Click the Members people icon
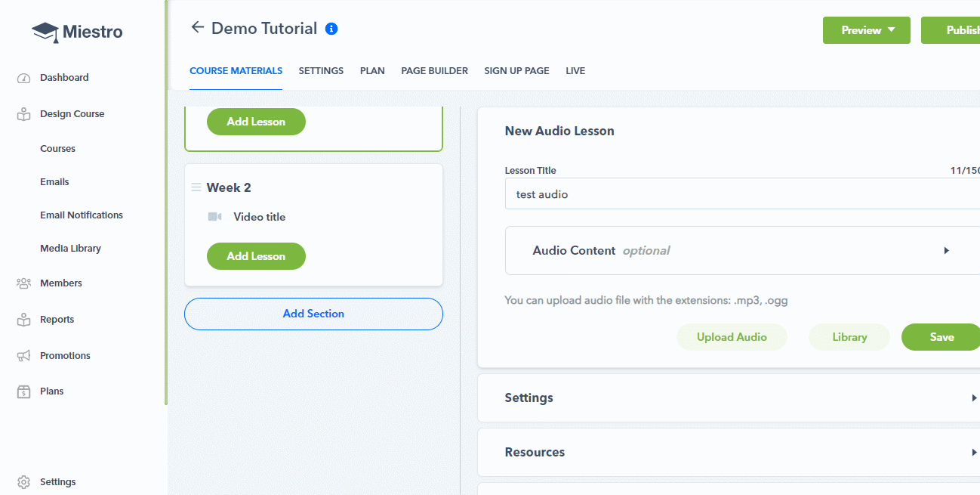 click(23, 283)
